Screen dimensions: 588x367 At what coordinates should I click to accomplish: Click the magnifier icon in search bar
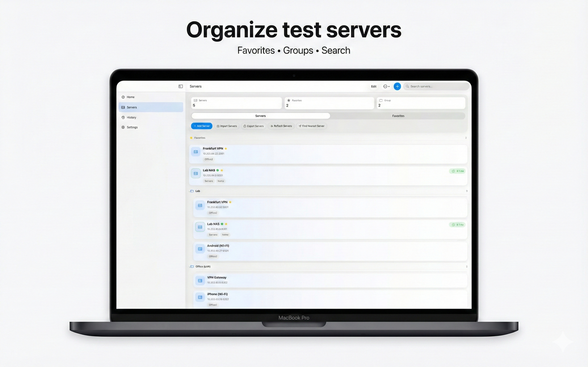click(x=408, y=86)
